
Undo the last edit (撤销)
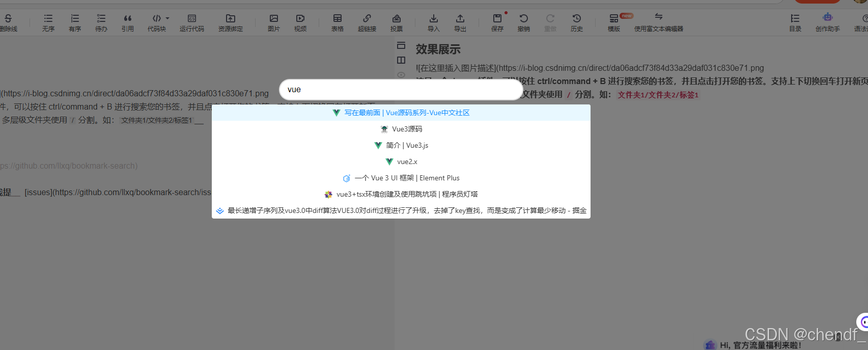point(524,23)
